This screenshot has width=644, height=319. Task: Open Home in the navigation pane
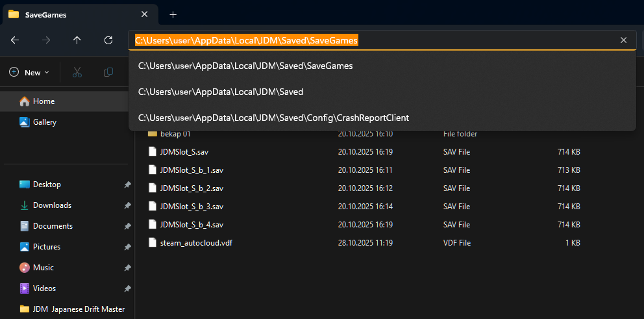click(43, 101)
